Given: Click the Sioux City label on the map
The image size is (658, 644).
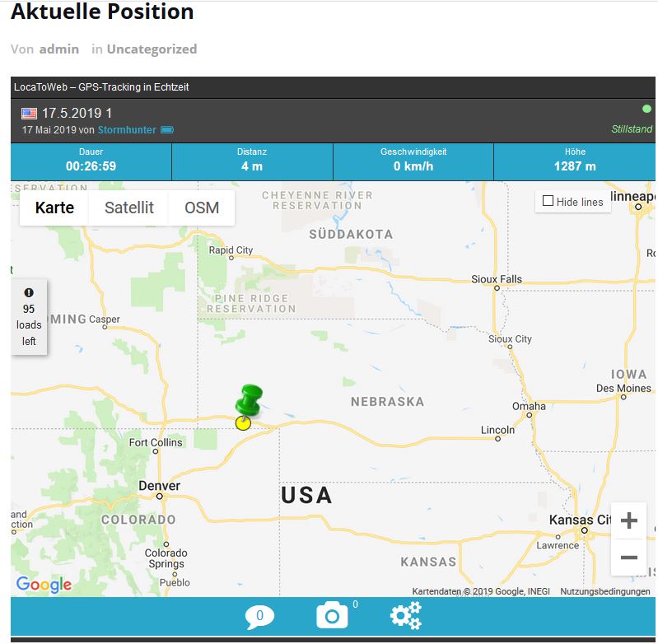Looking at the screenshot, I should pos(510,338).
